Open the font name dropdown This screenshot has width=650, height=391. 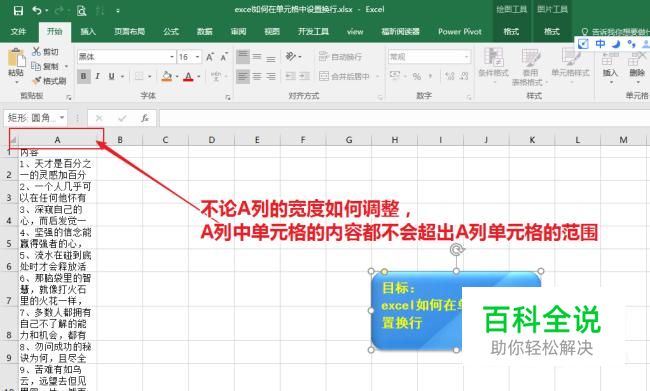click(x=172, y=57)
